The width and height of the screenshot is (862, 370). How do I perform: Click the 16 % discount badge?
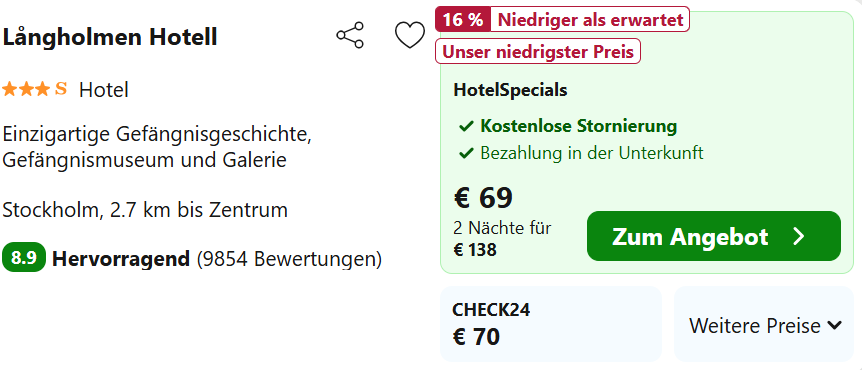[x=462, y=20]
